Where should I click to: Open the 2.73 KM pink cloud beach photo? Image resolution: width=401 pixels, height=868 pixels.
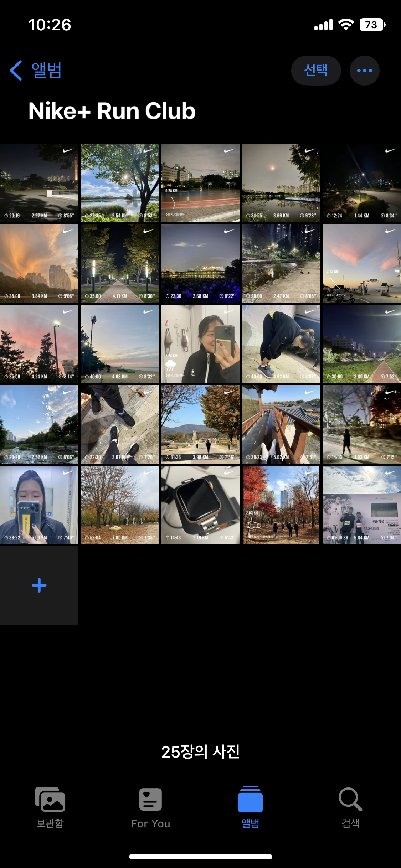362,263
